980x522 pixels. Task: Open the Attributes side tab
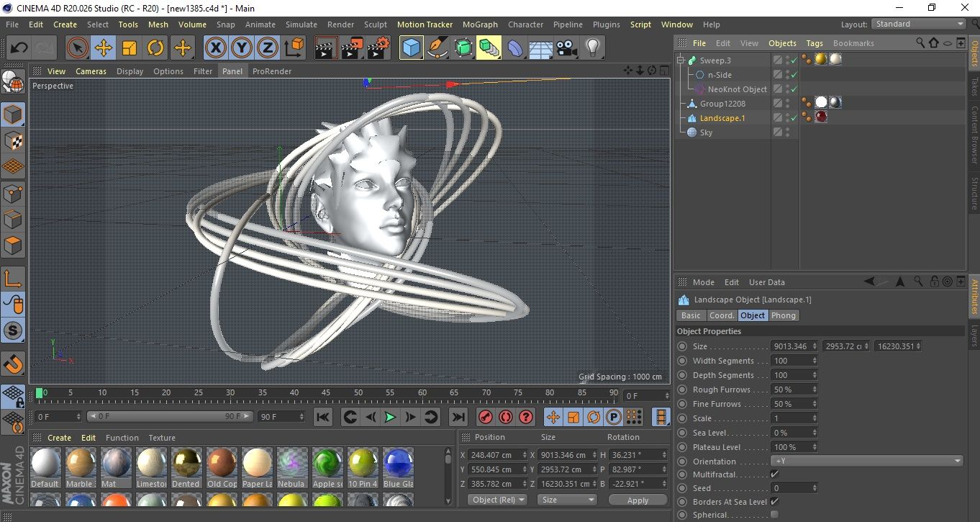pyautogui.click(x=974, y=297)
